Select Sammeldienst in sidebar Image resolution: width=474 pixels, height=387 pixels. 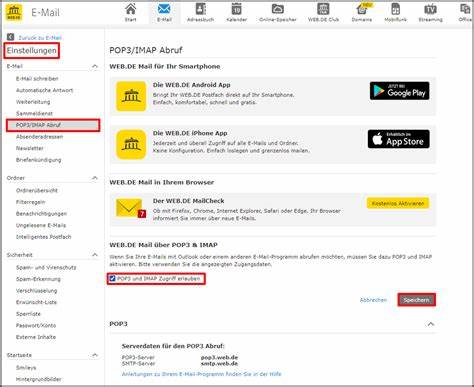[34, 114]
